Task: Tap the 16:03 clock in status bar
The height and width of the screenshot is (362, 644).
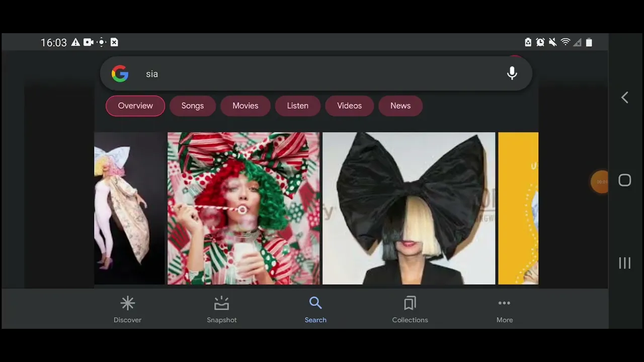Action: (54, 43)
